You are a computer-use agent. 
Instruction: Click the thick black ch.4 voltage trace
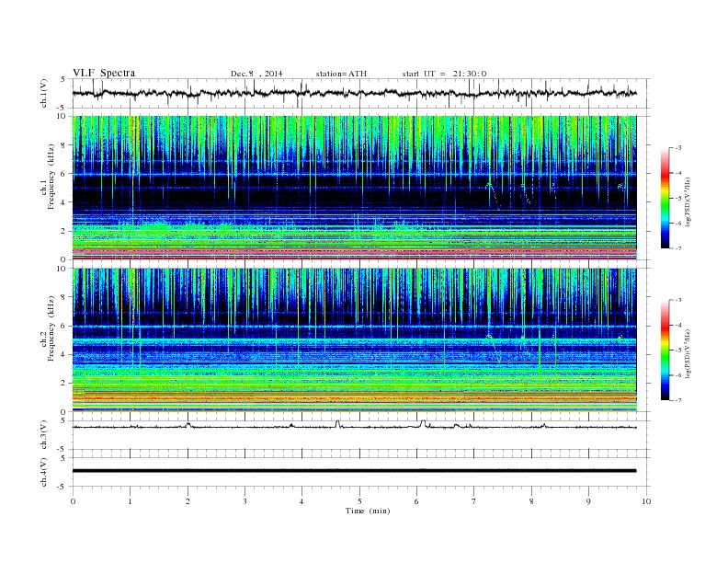coord(354,471)
